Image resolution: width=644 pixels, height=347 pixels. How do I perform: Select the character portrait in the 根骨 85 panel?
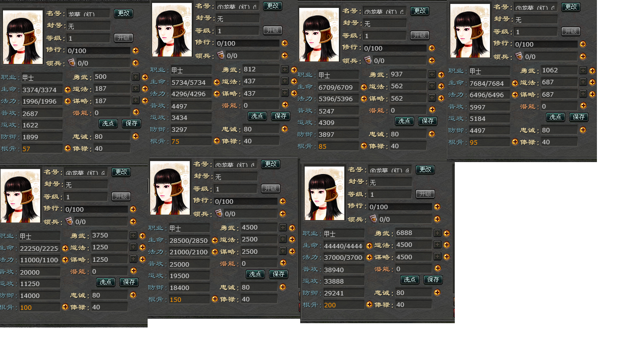pyautogui.click(x=319, y=35)
